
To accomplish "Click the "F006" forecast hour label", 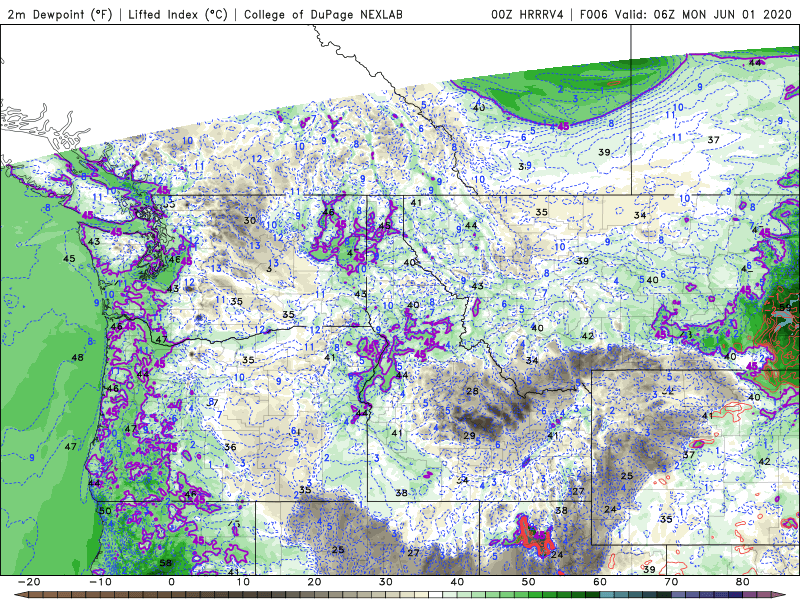I will point(594,14).
